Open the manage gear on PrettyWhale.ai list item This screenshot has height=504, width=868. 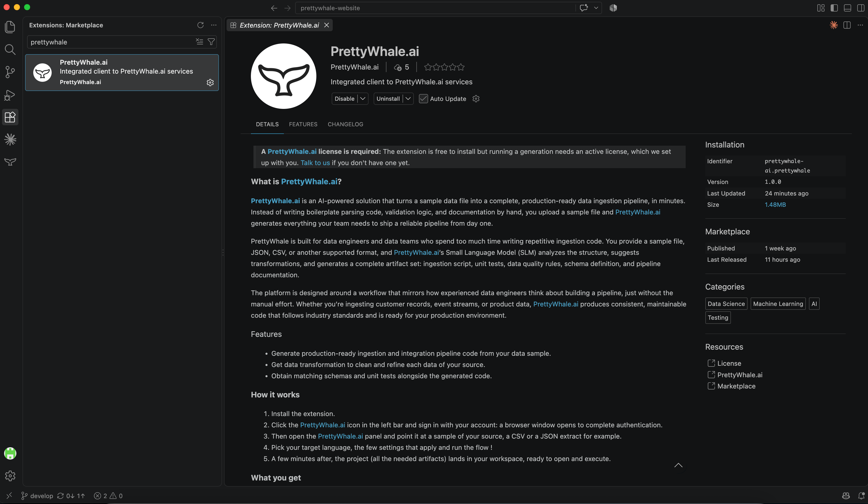210,82
